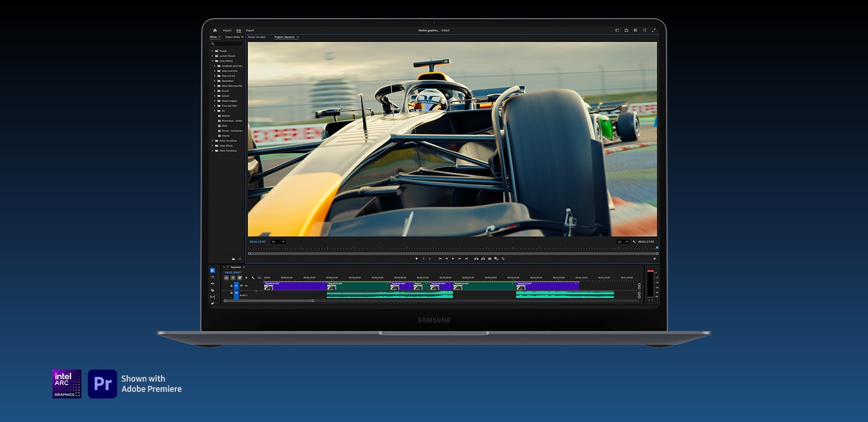Select the Slip tool
Viewport: 868px width, 422px height.
212,297
